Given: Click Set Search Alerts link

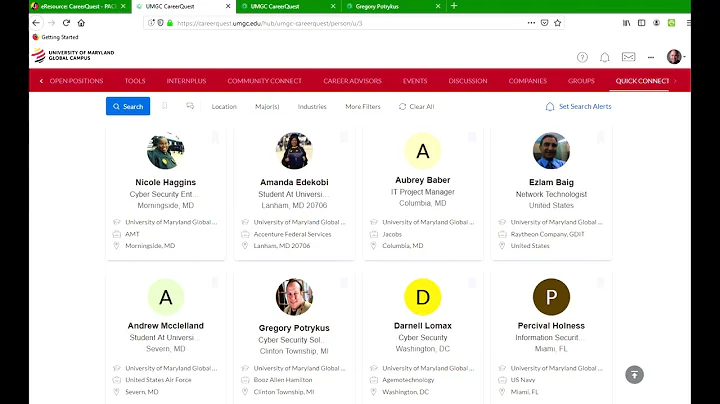Looking at the screenshot, I should (x=579, y=107).
